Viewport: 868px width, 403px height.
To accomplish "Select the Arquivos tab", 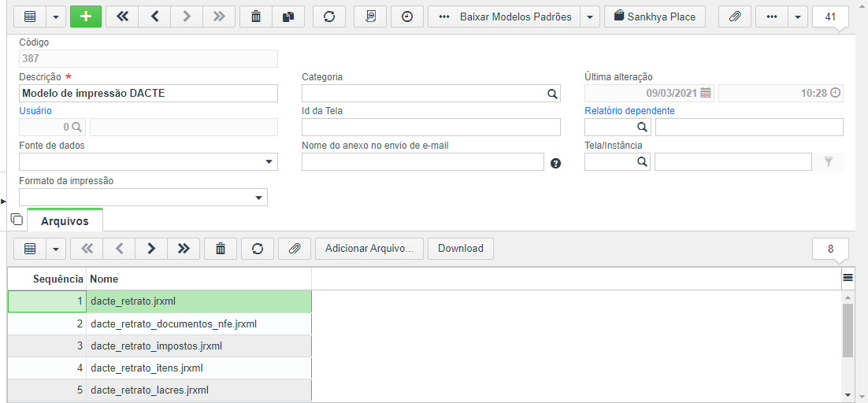I will click(x=65, y=221).
